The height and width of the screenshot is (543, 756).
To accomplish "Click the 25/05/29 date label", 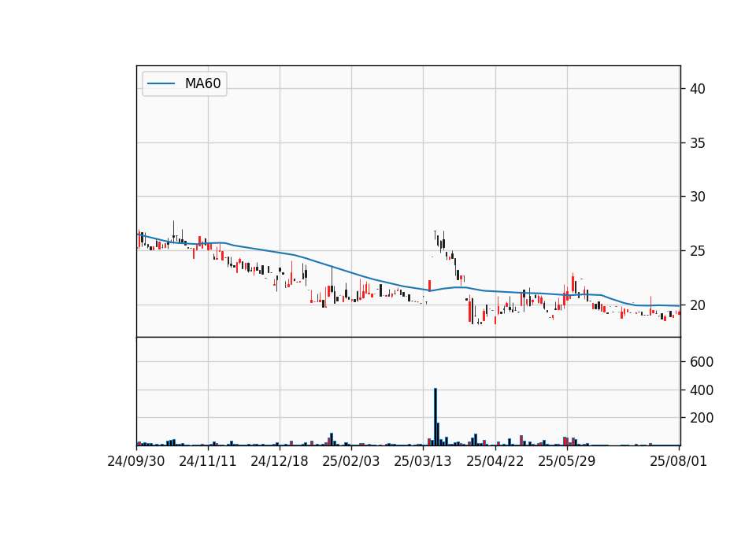I will point(567,461).
